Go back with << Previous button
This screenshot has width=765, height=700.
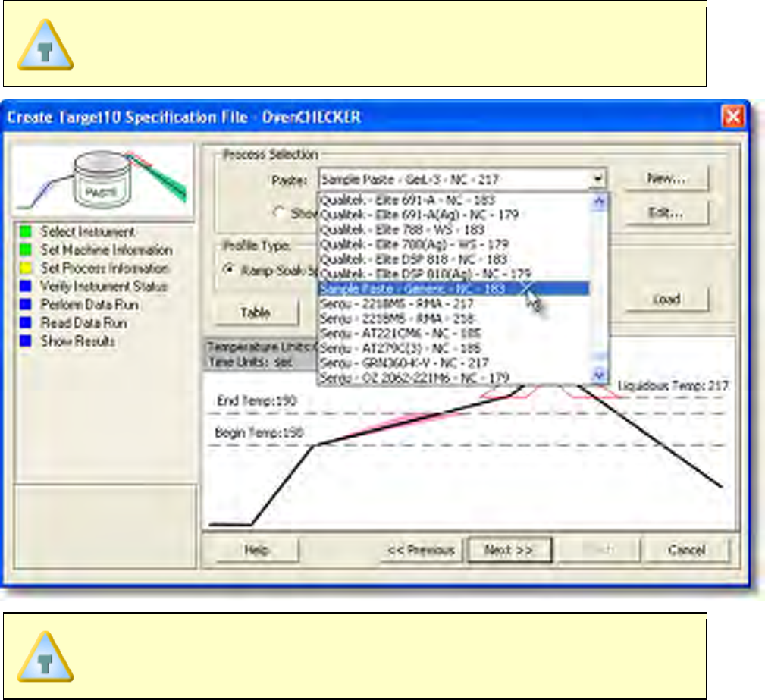(x=421, y=550)
